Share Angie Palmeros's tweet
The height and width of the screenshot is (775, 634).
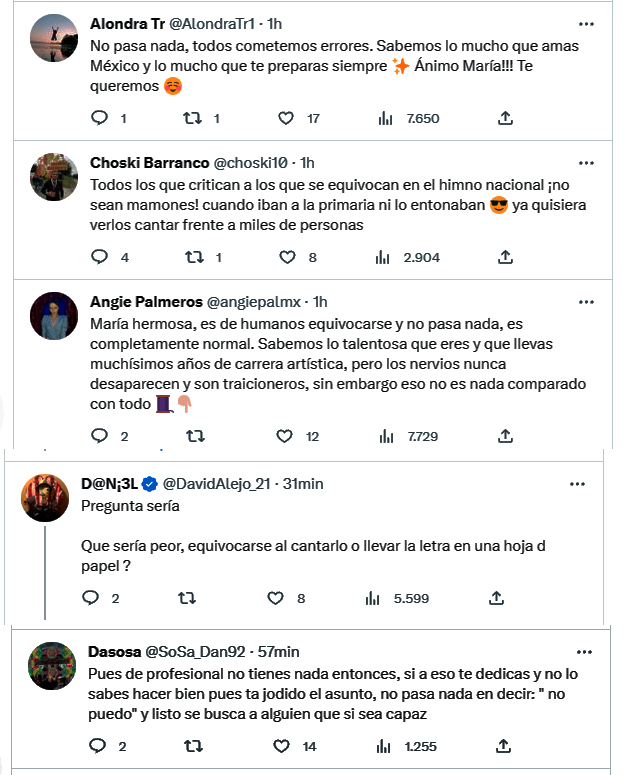coord(505,436)
